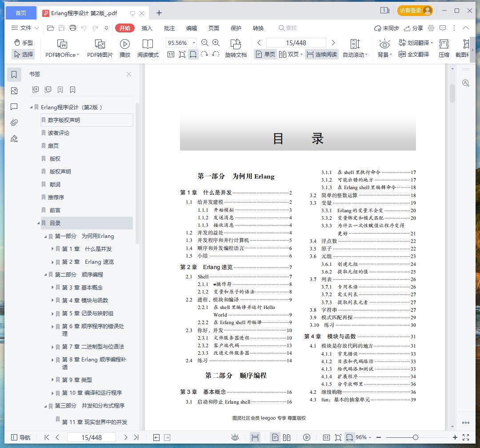Jump to last page in status bar

pos(136,437)
